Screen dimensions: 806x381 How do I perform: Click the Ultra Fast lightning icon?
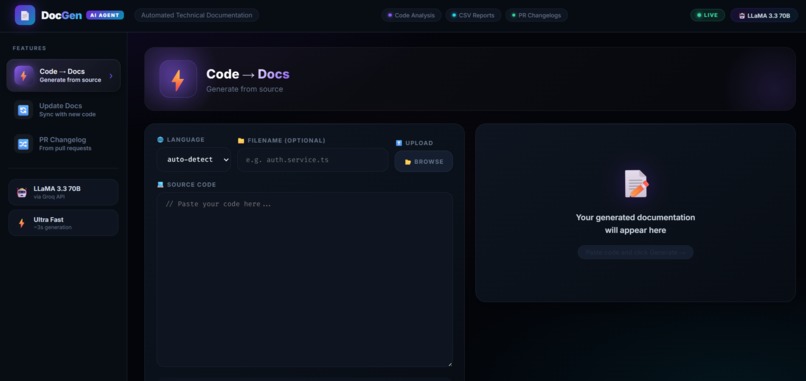[22, 223]
